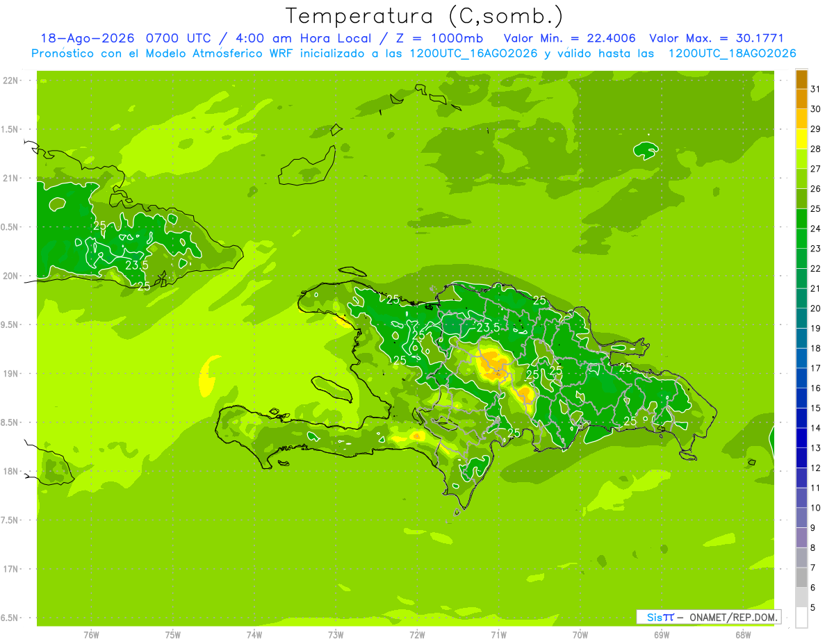Click the legend value "31"

(816, 89)
